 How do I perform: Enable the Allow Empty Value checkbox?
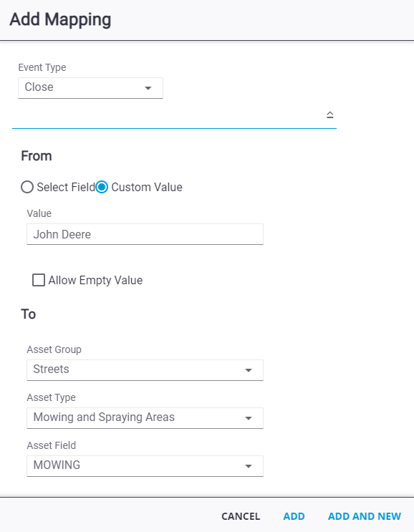39,280
